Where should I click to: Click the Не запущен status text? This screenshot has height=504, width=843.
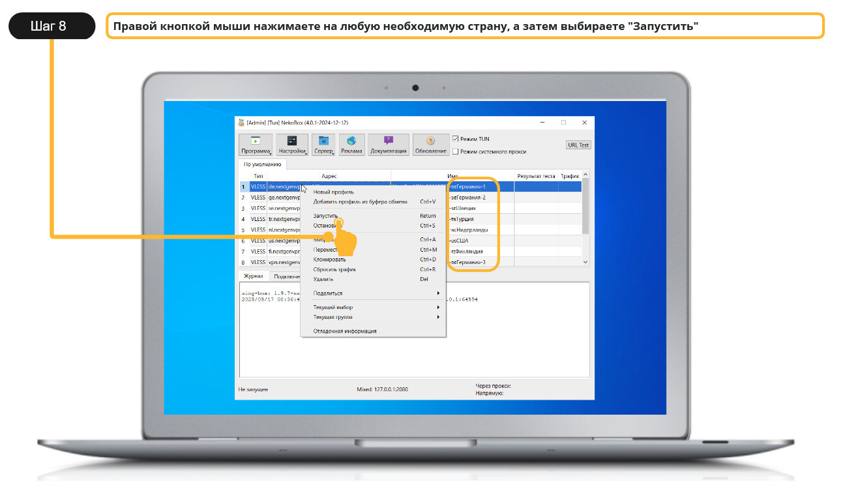coord(253,389)
